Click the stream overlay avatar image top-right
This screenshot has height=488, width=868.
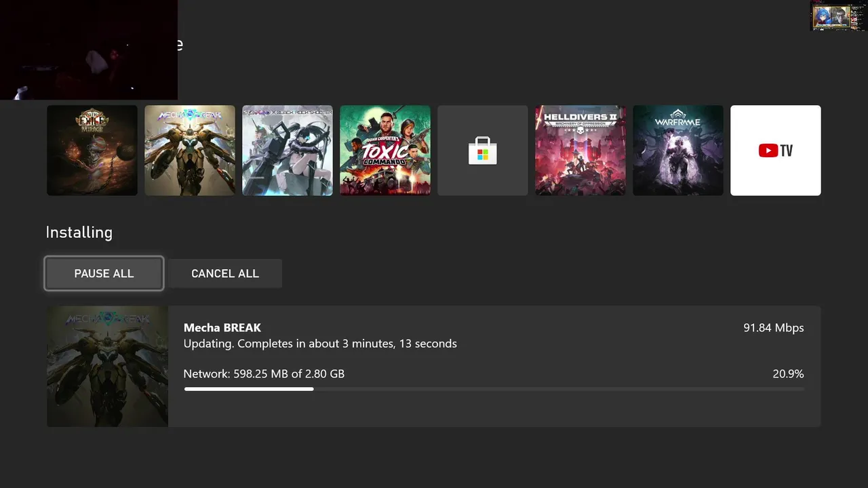coord(838,16)
